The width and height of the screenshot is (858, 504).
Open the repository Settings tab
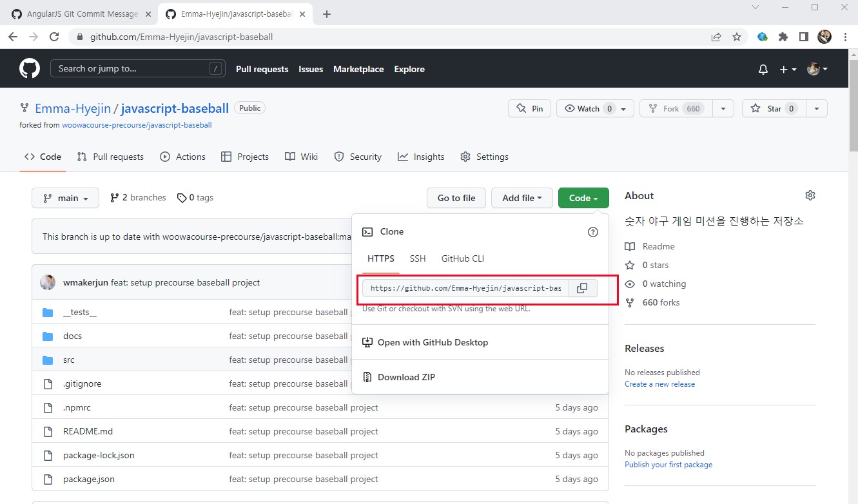(x=484, y=157)
